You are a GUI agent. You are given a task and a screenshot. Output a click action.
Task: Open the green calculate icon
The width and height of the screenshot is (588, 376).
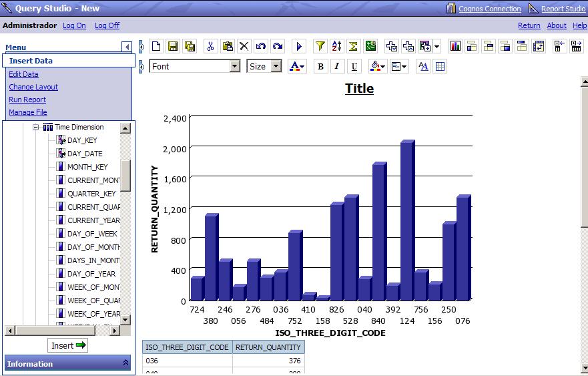pyautogui.click(x=370, y=46)
